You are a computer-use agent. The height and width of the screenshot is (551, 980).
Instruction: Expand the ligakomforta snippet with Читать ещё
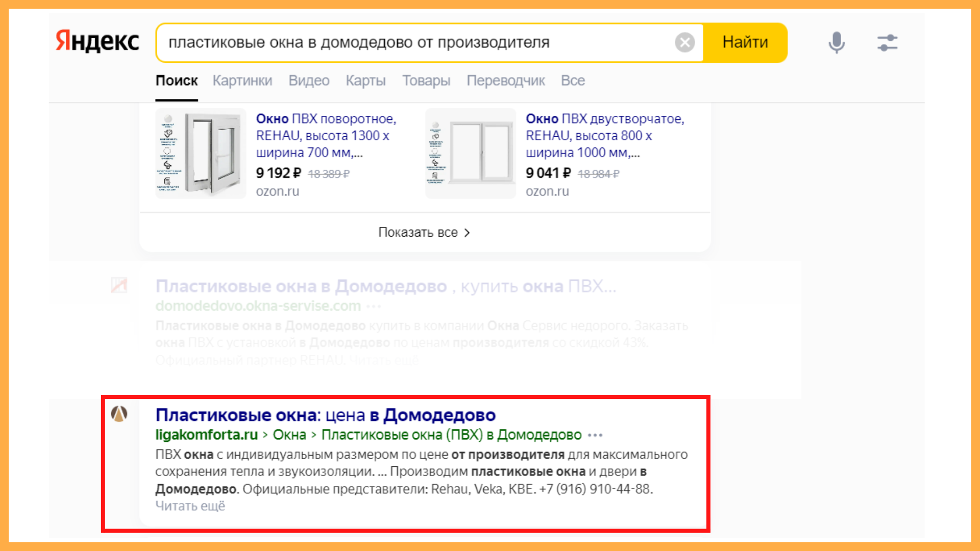point(190,506)
